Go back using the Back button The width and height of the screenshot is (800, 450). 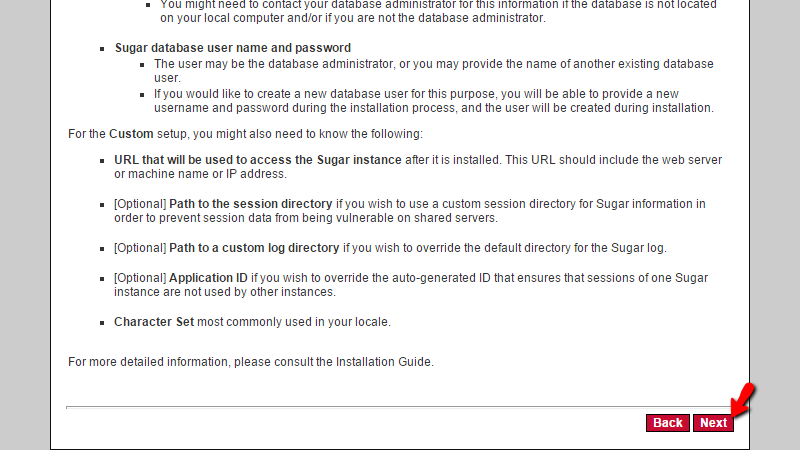coord(667,422)
